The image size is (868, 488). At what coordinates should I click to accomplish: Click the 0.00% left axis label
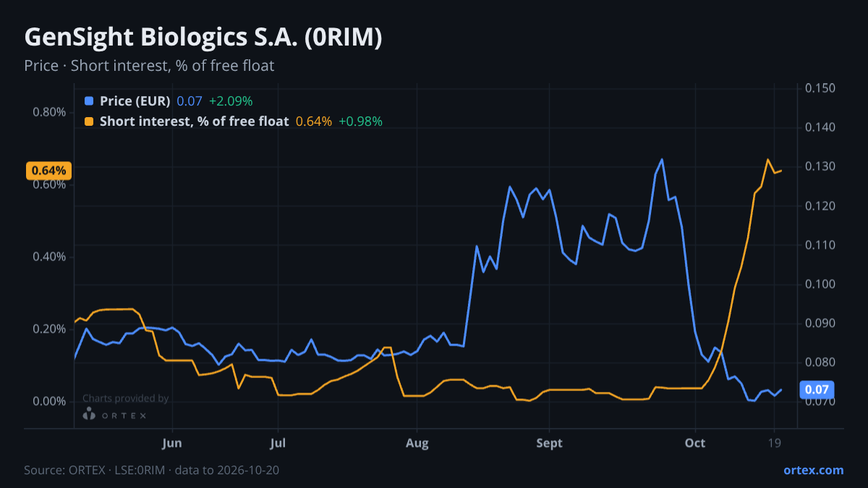(x=49, y=401)
